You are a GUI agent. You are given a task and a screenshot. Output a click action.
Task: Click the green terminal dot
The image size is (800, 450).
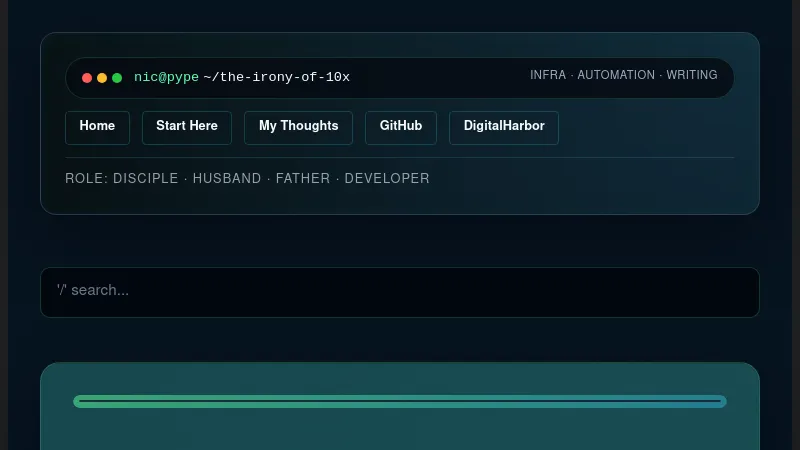point(117,78)
